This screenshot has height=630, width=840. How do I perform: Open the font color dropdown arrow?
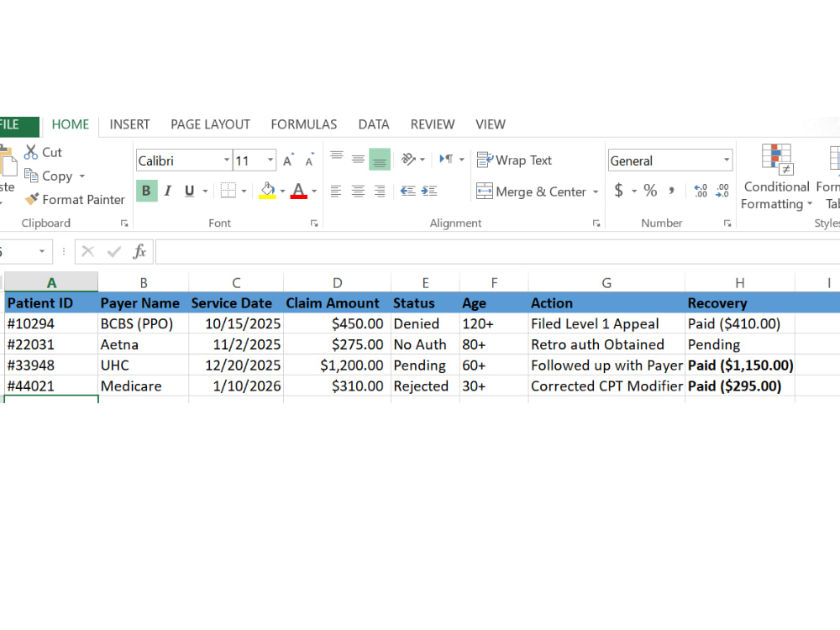point(314,191)
